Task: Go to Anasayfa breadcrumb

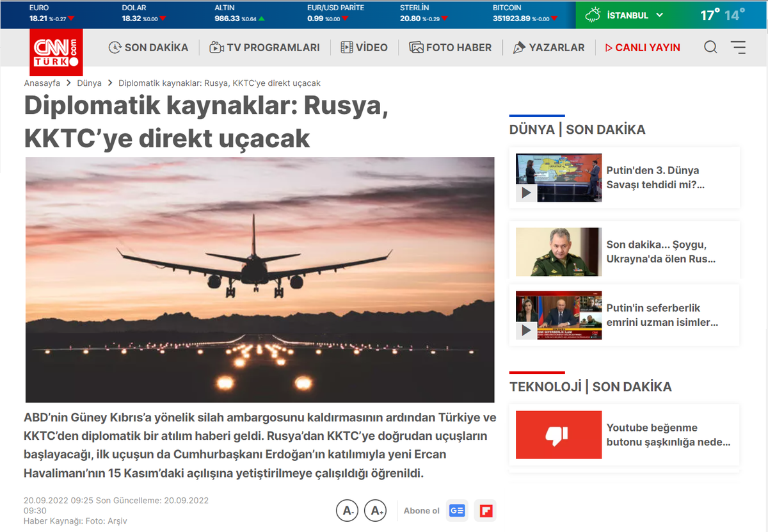Action: tap(42, 83)
